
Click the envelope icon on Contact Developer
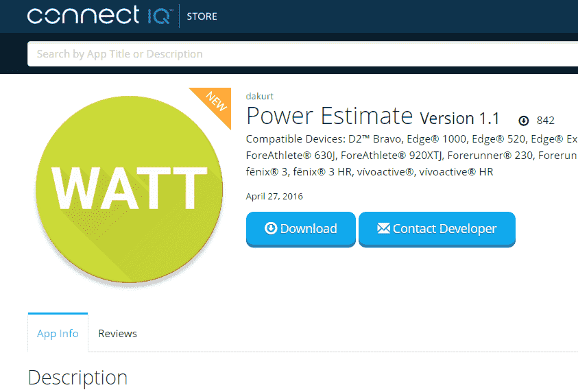tap(383, 228)
